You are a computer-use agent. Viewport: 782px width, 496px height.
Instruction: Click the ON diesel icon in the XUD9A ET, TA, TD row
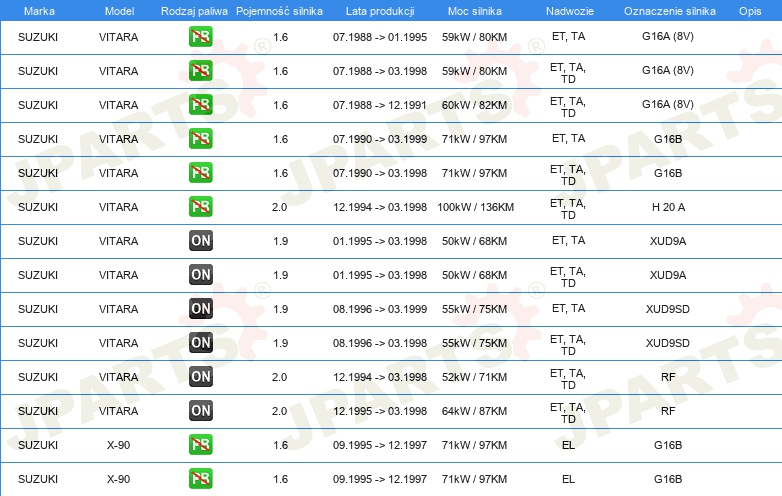tap(200, 274)
